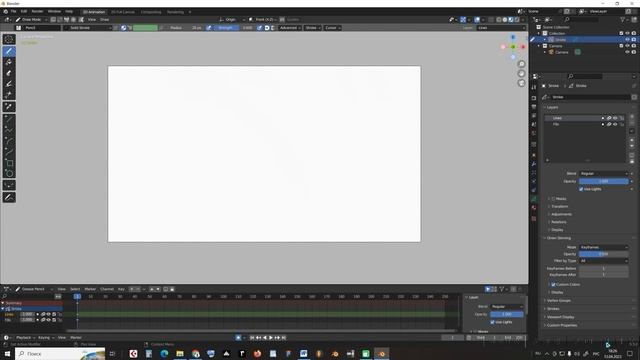Viewport: 640px width, 360px height.
Task: Open the Playback menu in timeline
Action: click(24, 338)
